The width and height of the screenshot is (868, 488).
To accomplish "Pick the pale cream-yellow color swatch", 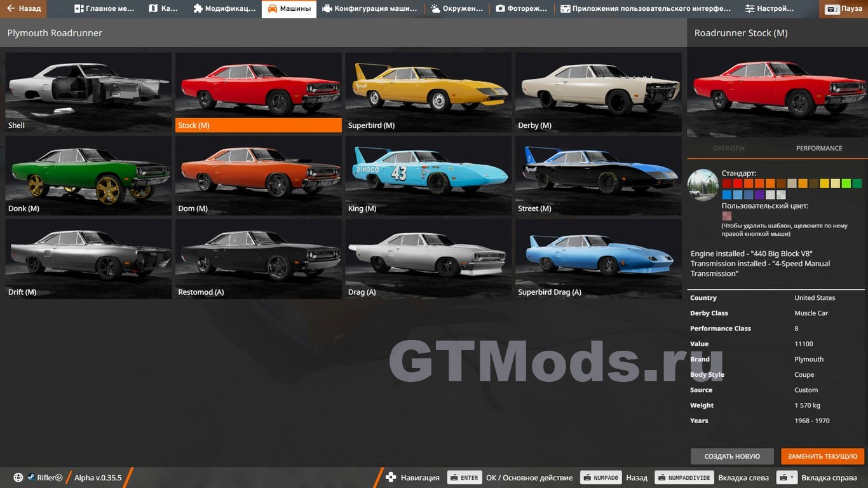I will click(836, 184).
